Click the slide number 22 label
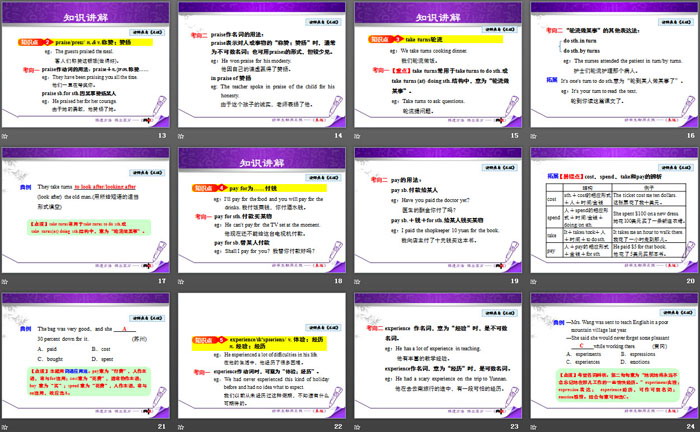 tap(338, 427)
